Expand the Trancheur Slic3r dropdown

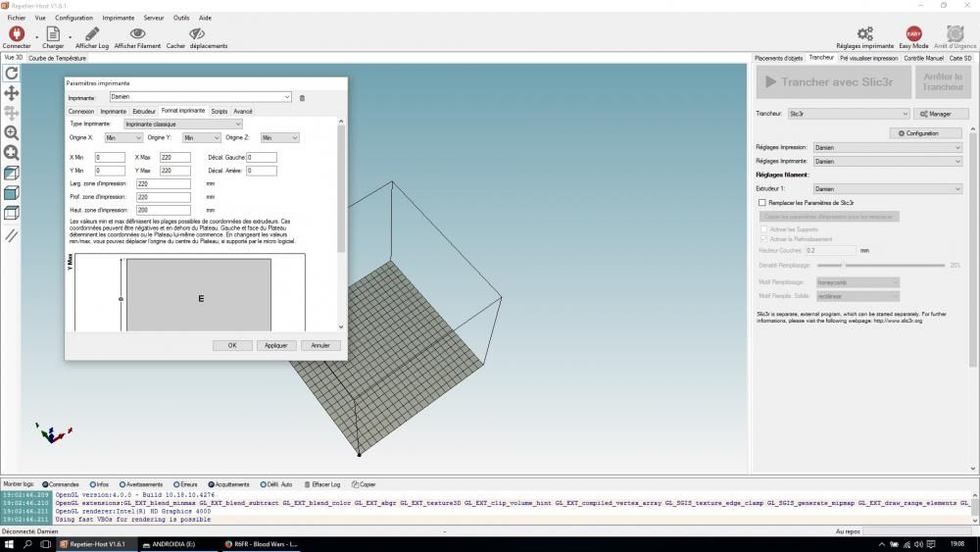tap(848, 114)
